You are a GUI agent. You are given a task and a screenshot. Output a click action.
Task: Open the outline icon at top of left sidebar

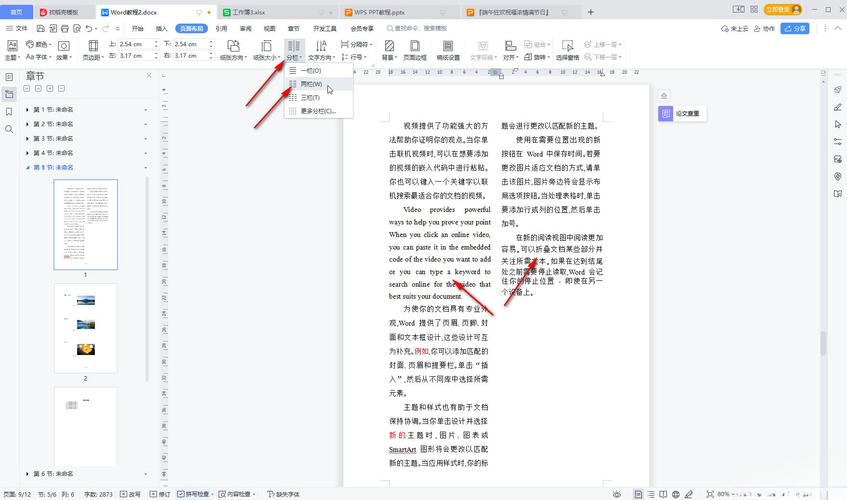click(9, 77)
